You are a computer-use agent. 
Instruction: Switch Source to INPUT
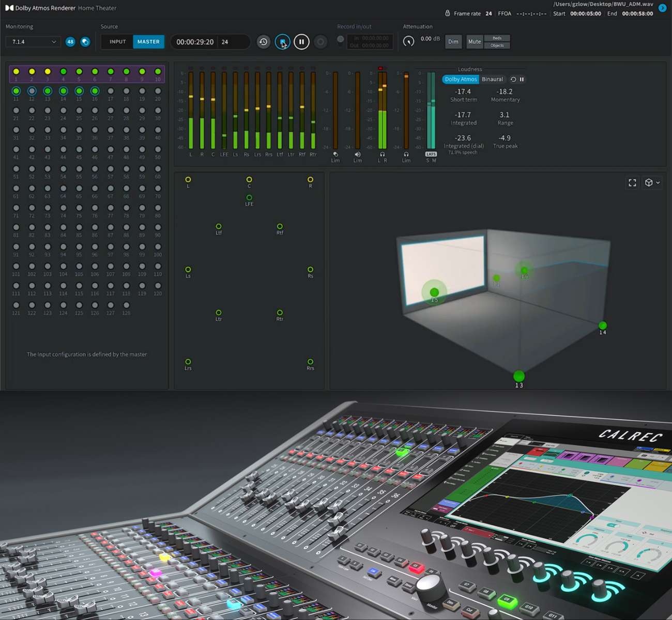tap(117, 41)
